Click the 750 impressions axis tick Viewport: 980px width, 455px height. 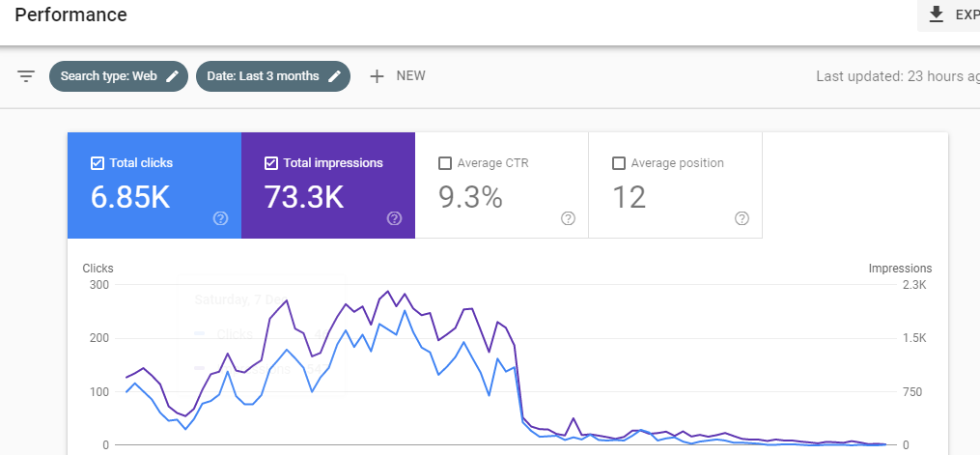coord(912,392)
